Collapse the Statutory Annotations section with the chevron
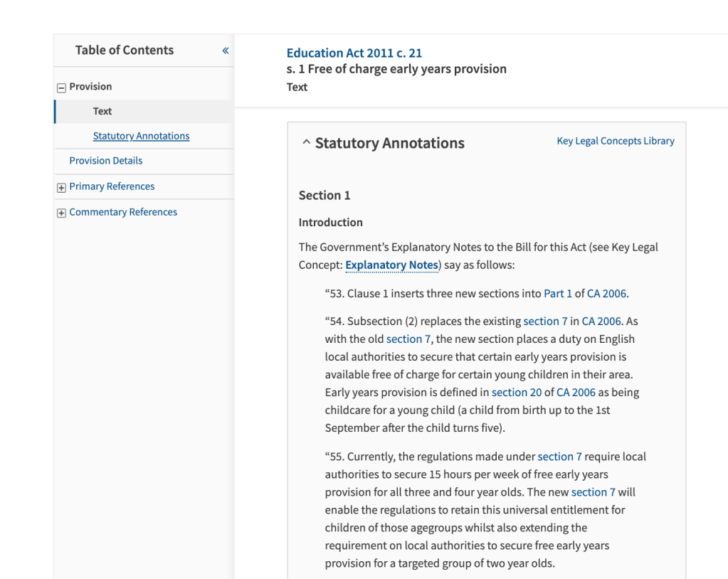 click(306, 141)
